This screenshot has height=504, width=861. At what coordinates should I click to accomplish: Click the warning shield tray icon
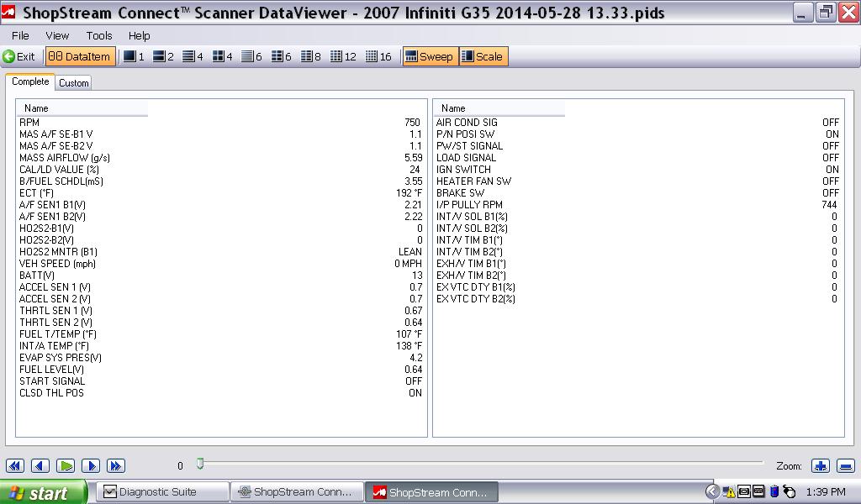coord(729,492)
